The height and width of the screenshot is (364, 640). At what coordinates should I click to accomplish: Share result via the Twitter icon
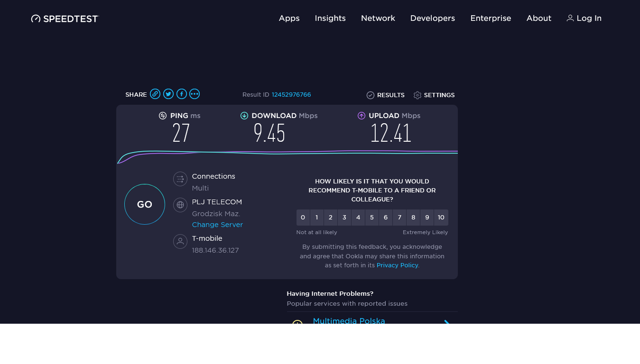point(168,94)
